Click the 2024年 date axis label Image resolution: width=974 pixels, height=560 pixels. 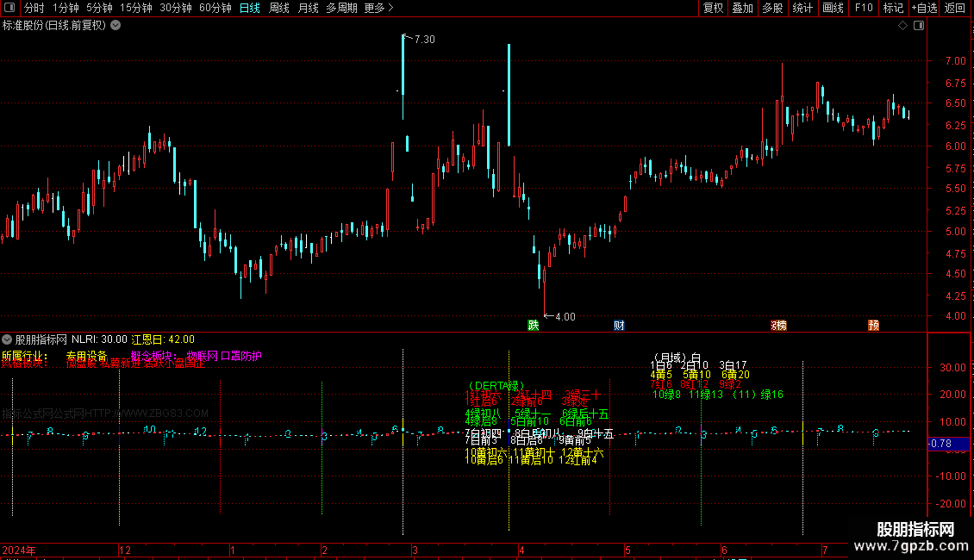[19, 550]
